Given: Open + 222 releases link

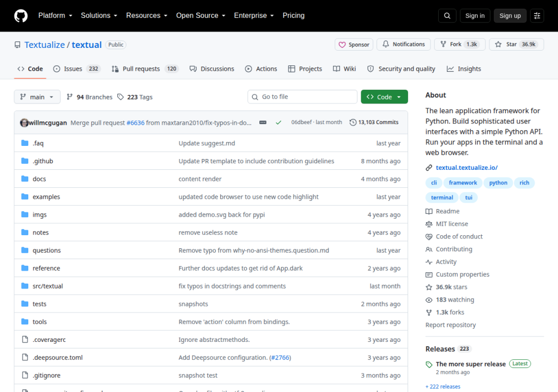Looking at the screenshot, I should coord(442,387).
